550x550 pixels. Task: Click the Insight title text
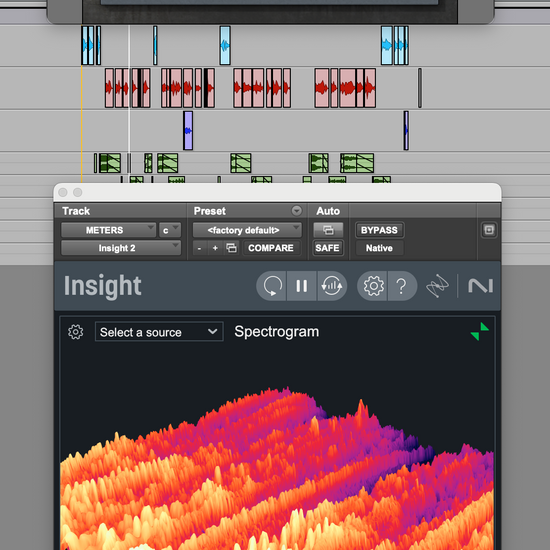[x=102, y=286]
